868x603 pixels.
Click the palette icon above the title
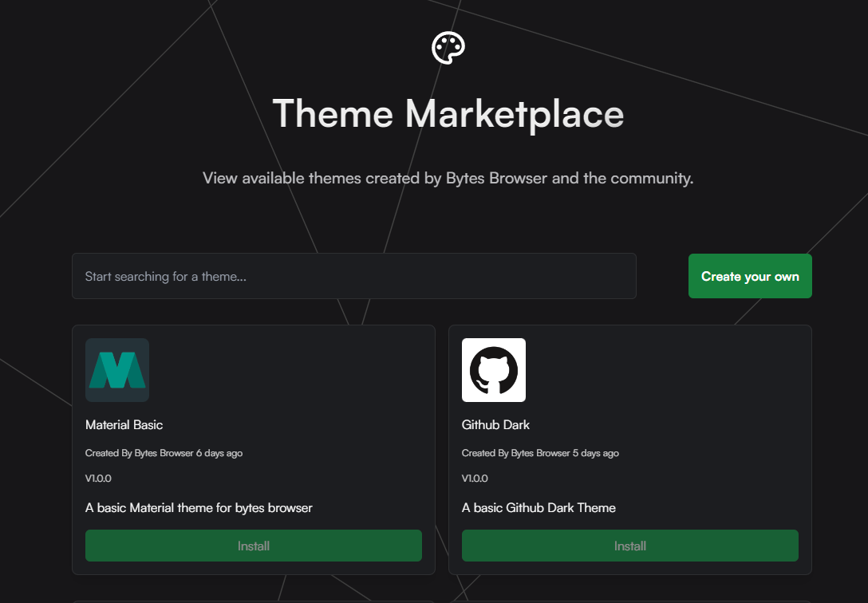448,48
